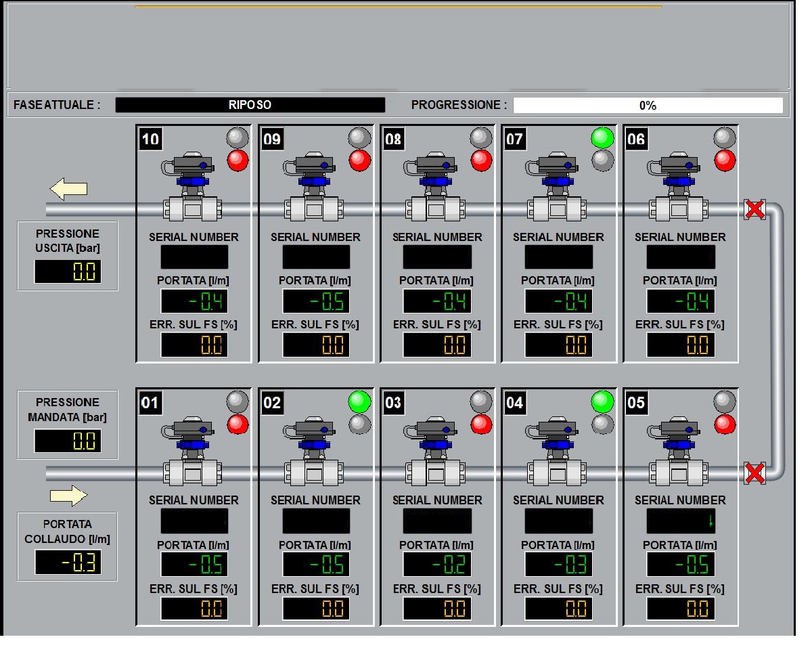Click the red status lamp of station 09
The image size is (812, 654).
359,160
